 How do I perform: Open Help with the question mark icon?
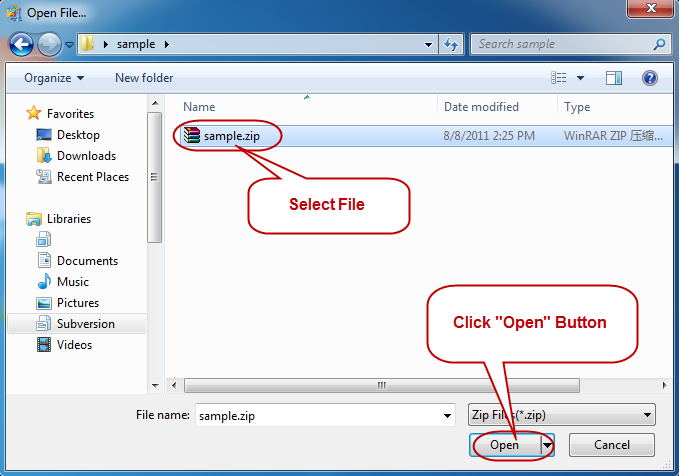pos(650,78)
